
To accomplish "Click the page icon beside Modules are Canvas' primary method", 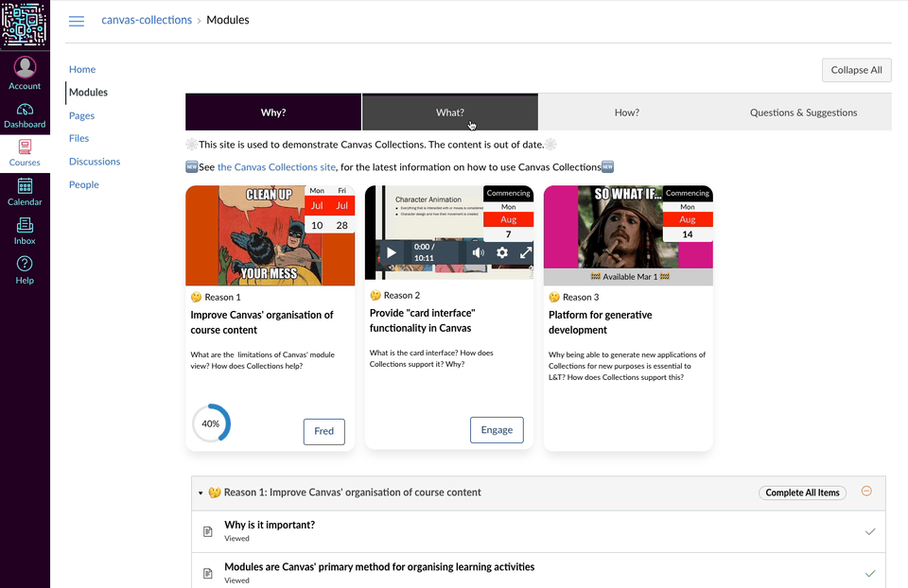I will tap(208, 573).
